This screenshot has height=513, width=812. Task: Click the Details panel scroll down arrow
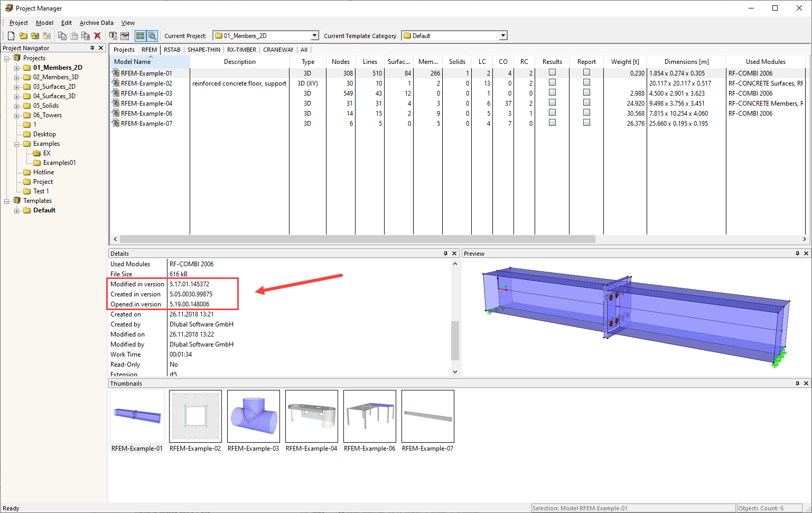[455, 372]
